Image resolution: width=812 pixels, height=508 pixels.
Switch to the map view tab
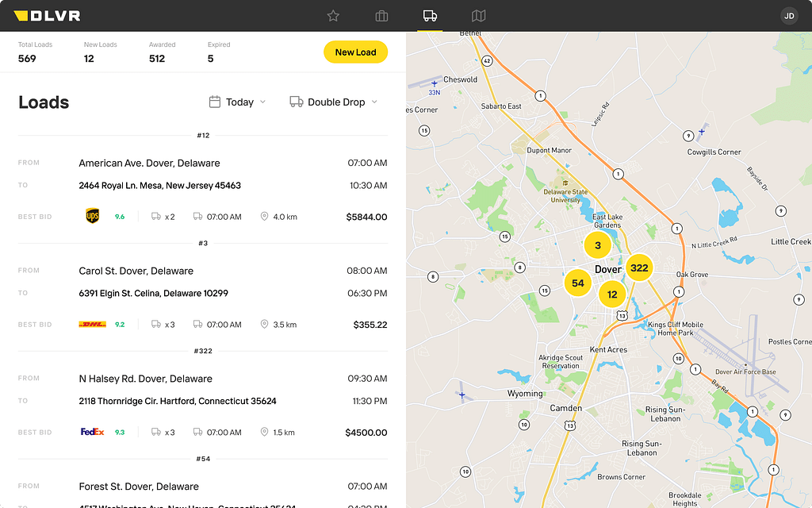coord(478,16)
